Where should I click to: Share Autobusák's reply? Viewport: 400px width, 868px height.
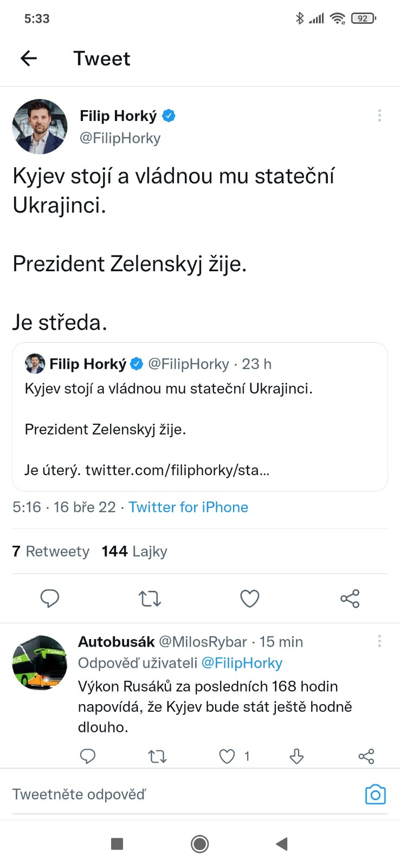[x=366, y=756]
